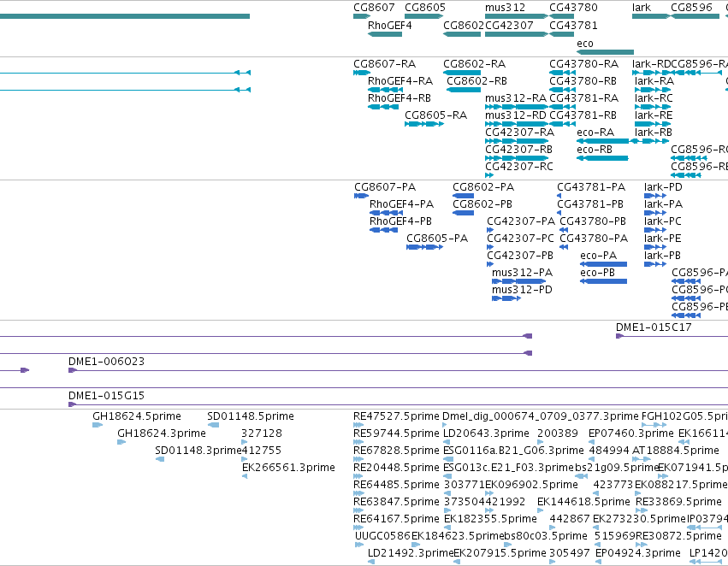Click the 327128 feature label

tap(262, 433)
